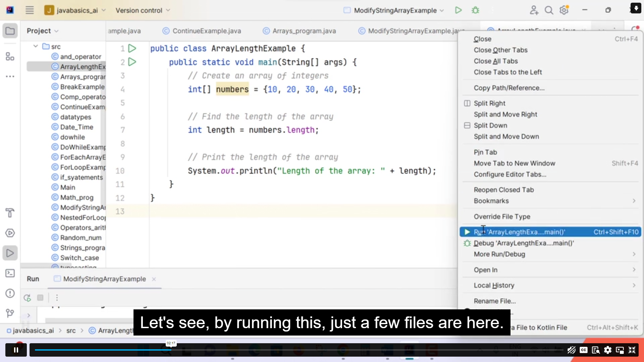644x362 pixels.
Task: Pause the video playback
Action: click(16, 350)
